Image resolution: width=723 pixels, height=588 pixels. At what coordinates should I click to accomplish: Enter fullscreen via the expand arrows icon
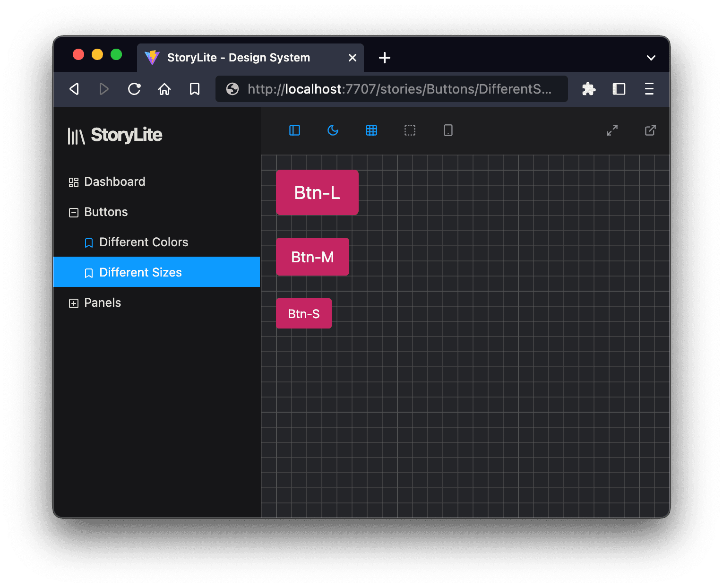[612, 130]
